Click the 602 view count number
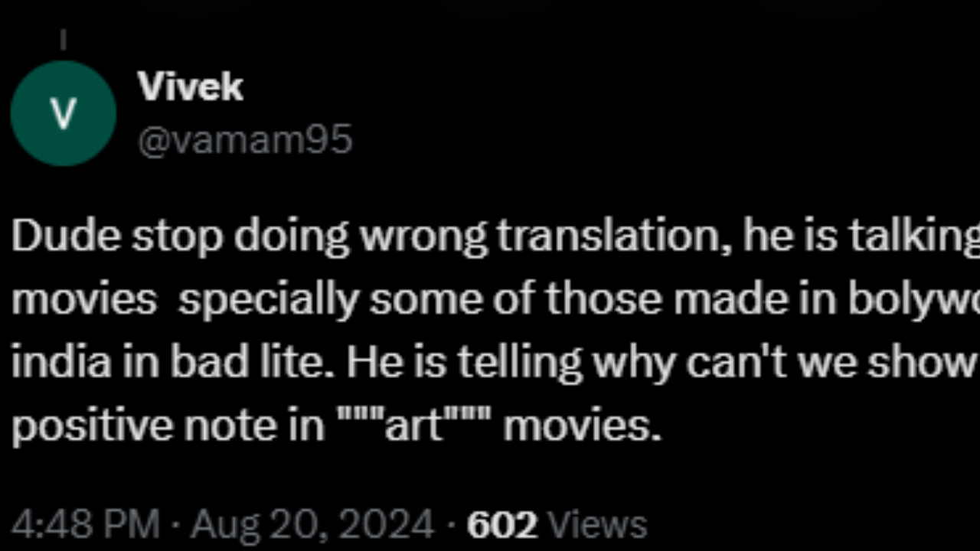Image resolution: width=980 pixels, height=551 pixels. (x=502, y=525)
